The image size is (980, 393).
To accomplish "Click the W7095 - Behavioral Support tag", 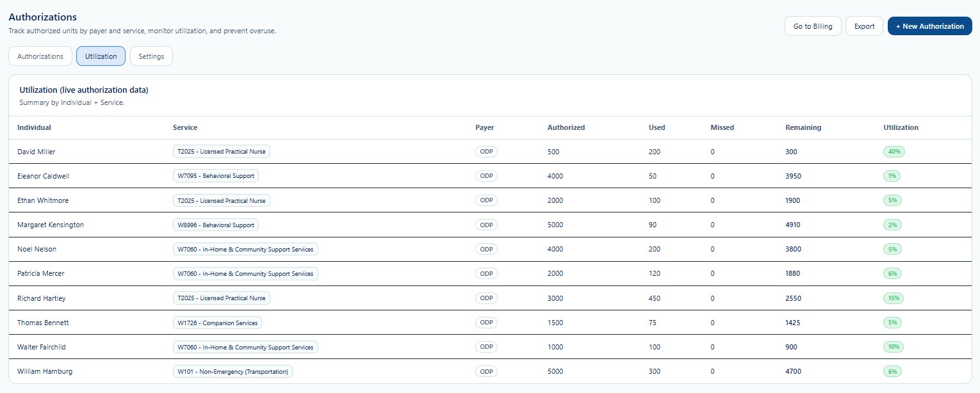I will point(216,176).
